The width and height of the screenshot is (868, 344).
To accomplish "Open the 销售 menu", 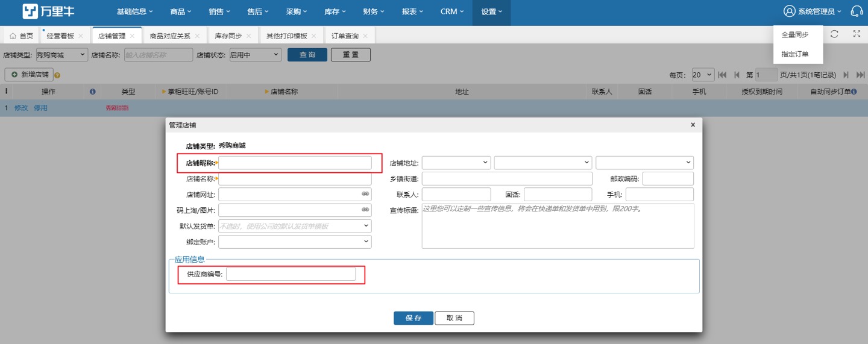I will pos(219,11).
